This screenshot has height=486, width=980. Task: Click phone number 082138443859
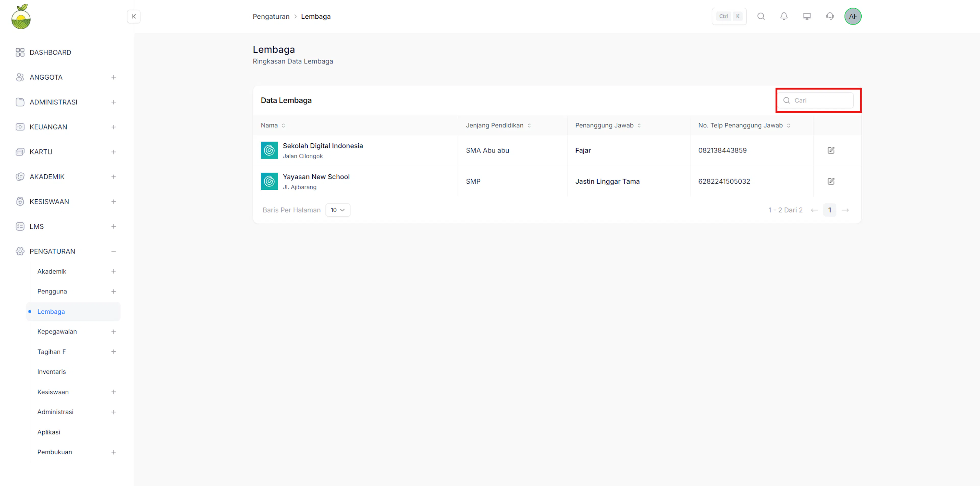(722, 150)
